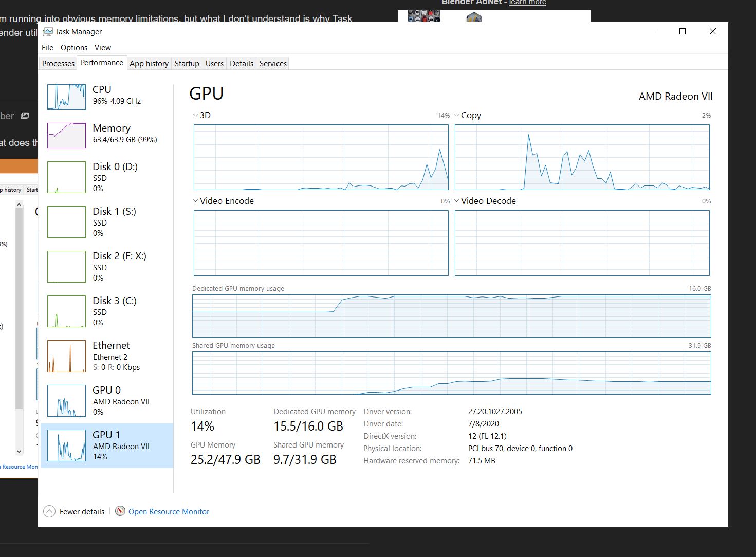Viewport: 756px width, 557px height.
Task: Open the Video Encode engine dropdown
Action: 196,201
